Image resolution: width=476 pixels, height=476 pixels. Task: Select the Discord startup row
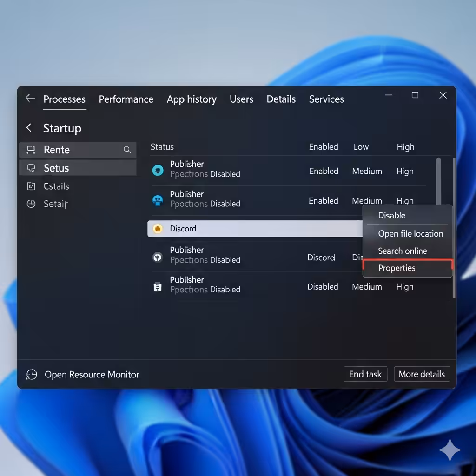(x=255, y=229)
